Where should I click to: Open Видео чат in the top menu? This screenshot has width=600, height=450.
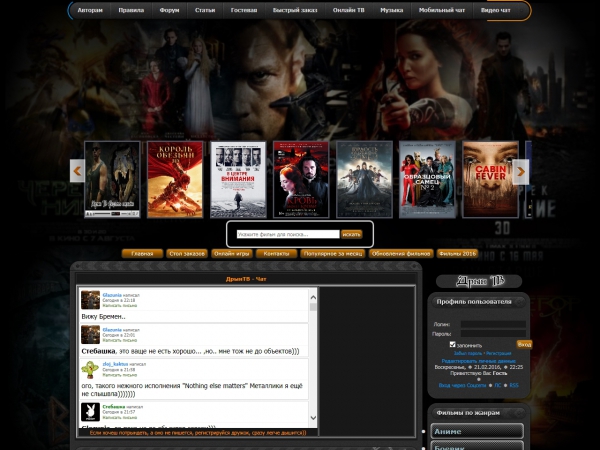coord(496,10)
